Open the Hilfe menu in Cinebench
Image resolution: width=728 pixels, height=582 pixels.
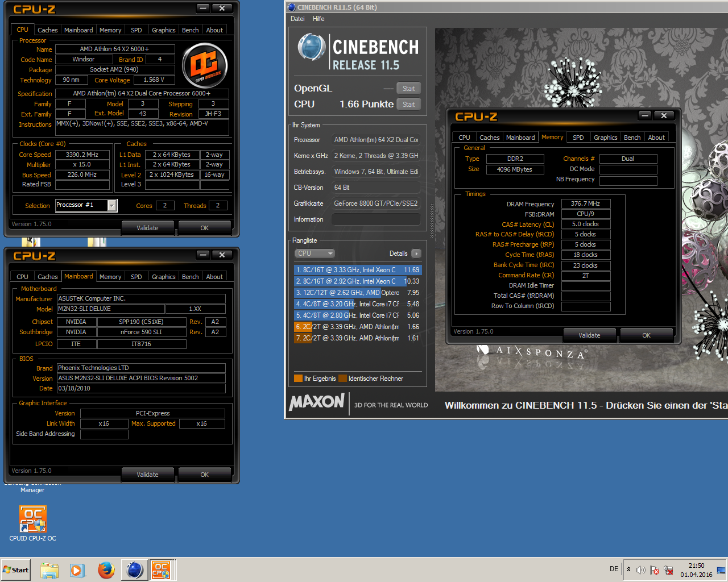[318, 19]
